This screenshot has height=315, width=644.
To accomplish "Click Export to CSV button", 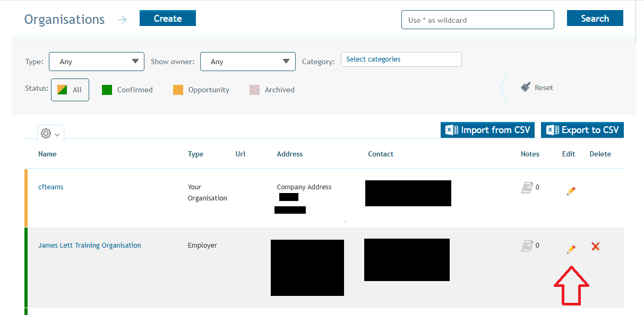I will 582,130.
